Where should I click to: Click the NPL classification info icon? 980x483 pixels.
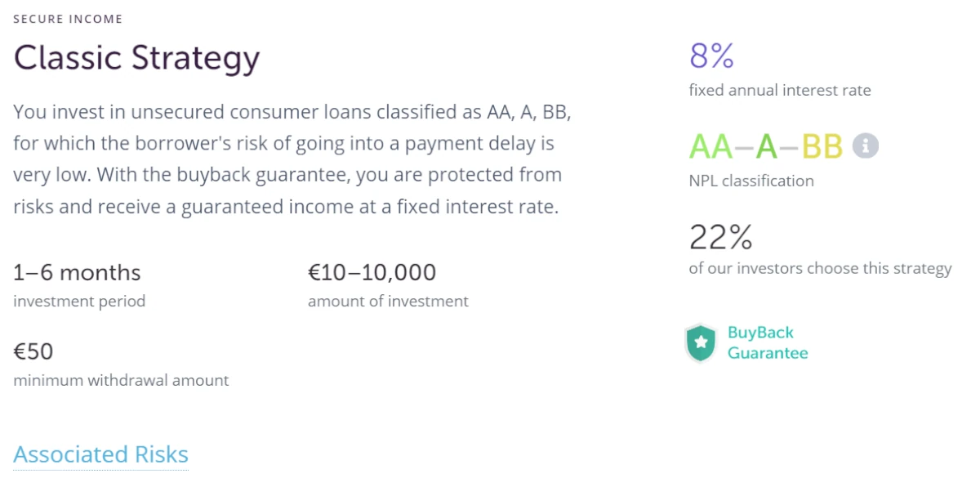click(866, 146)
